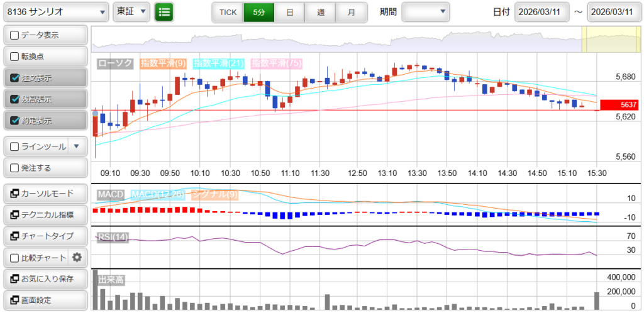Screen dimensions: 644x313
Task: Click the red 5637 current price marker
Action: click(x=619, y=105)
